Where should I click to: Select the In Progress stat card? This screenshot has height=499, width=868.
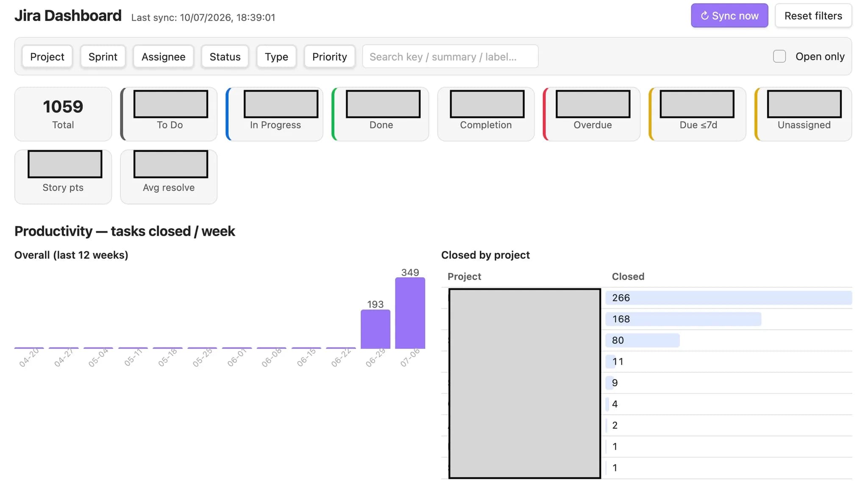pyautogui.click(x=275, y=114)
